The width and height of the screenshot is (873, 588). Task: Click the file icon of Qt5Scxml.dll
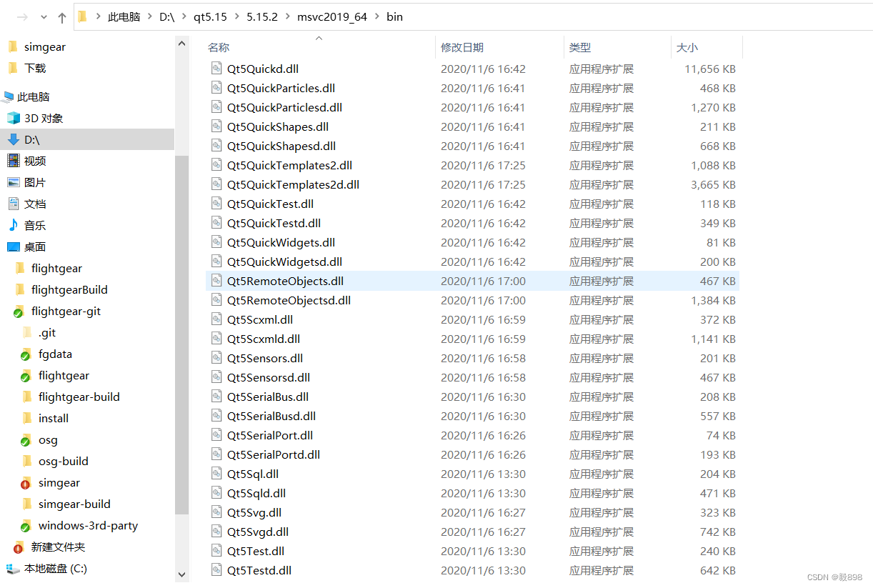(x=216, y=319)
